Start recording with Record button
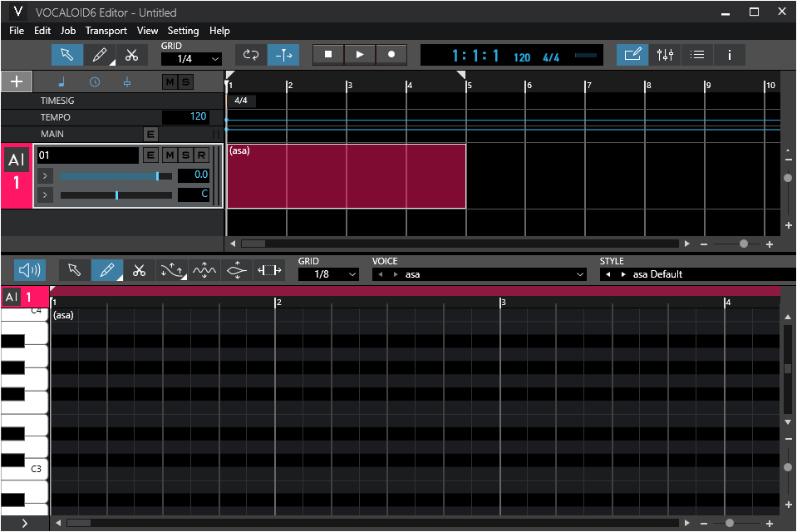The width and height of the screenshot is (797, 532). pyautogui.click(x=391, y=54)
